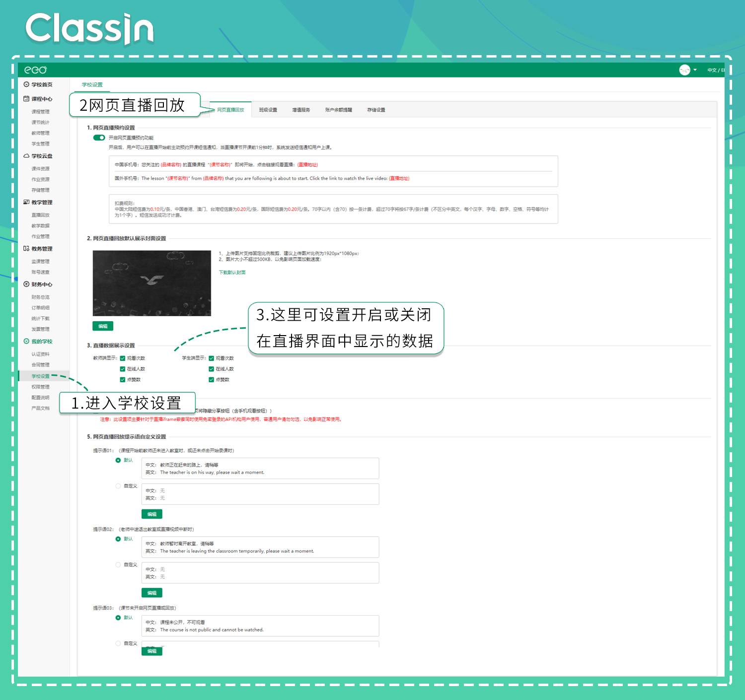
Task: Open 财务总览 under 财务中心
Action: tap(40, 297)
